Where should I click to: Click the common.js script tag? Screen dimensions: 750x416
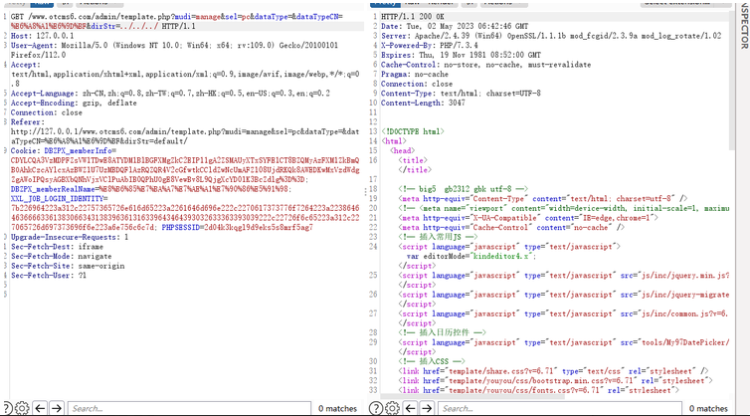(x=563, y=313)
